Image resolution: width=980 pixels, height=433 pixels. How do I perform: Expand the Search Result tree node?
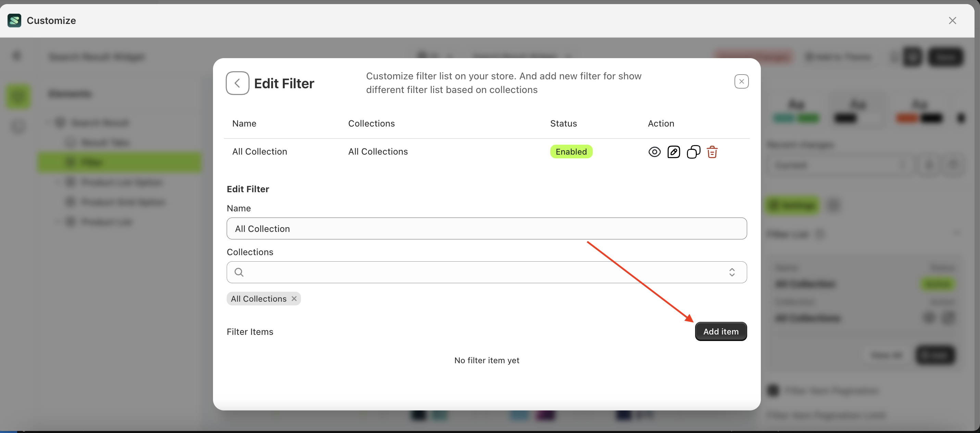[49, 122]
